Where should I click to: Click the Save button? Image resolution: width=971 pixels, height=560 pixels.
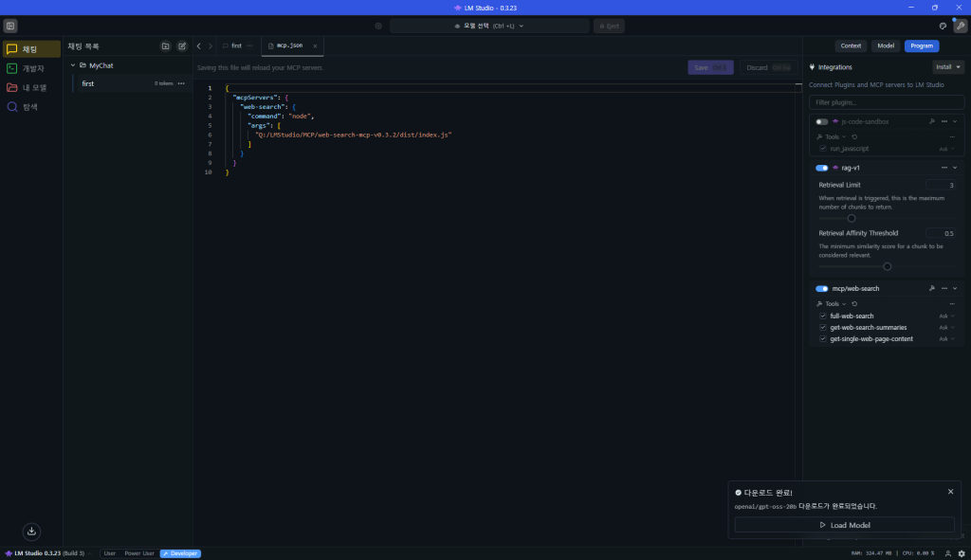click(x=710, y=67)
